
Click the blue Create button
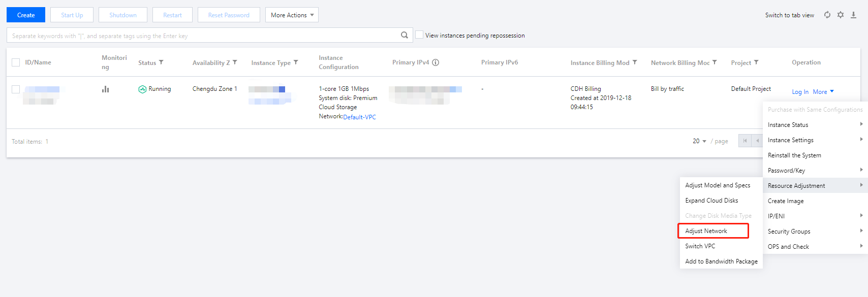point(26,15)
